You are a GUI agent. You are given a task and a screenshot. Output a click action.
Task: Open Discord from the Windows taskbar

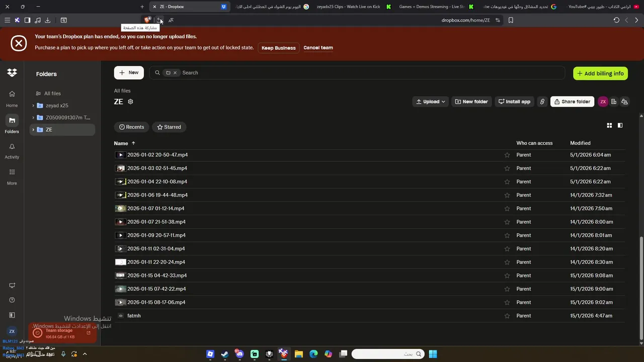(x=239, y=354)
